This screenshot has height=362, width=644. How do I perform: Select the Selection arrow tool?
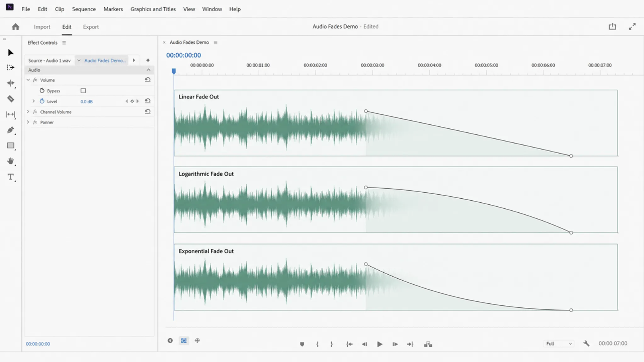(x=11, y=53)
